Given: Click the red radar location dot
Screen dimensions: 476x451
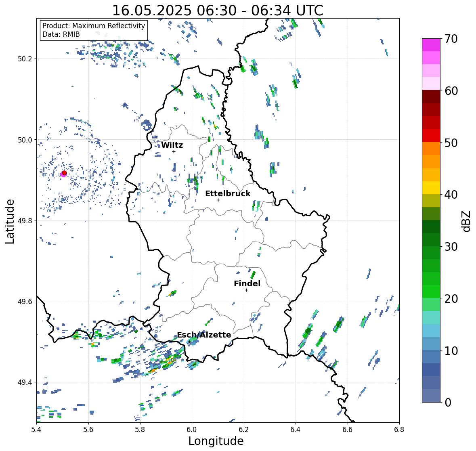Looking at the screenshot, I should [x=64, y=173].
